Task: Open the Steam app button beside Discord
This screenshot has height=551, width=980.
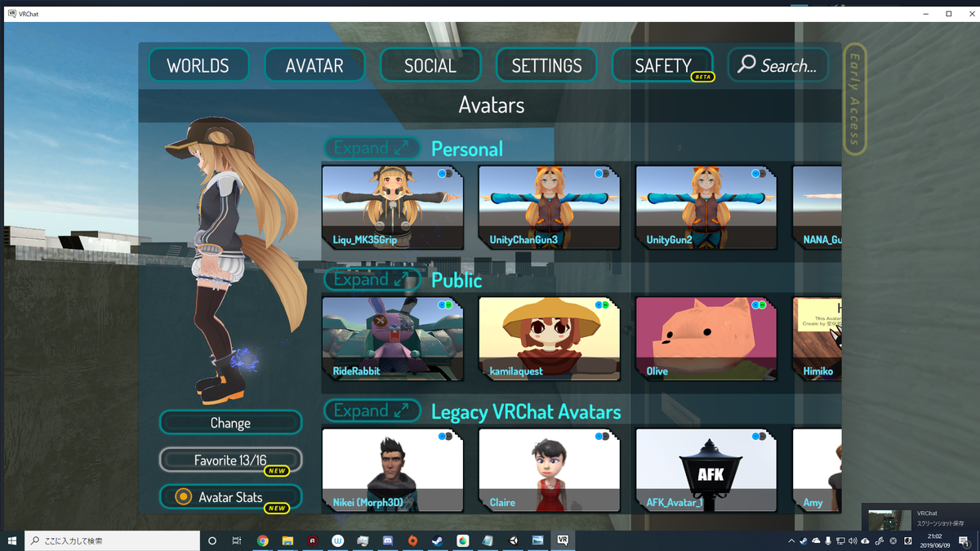Action: tap(438, 540)
